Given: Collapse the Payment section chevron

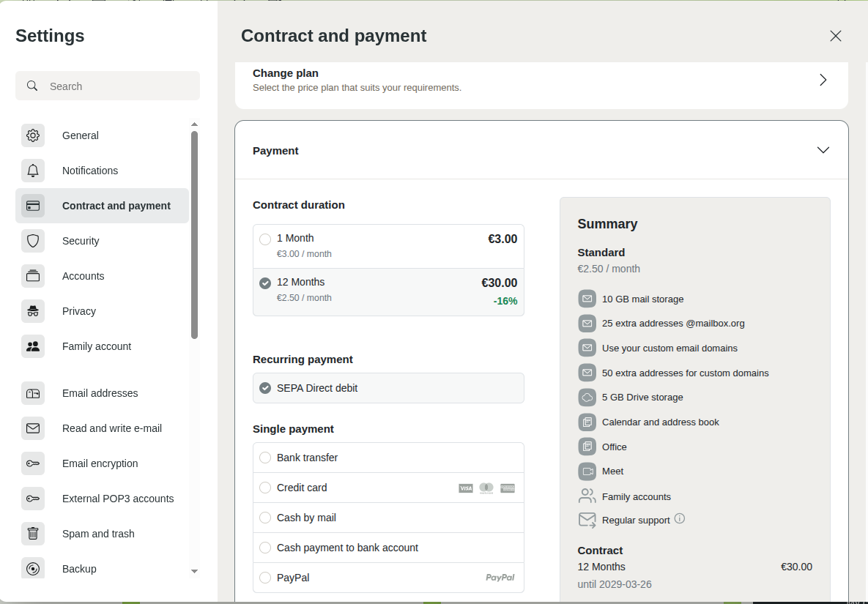Looking at the screenshot, I should point(823,150).
